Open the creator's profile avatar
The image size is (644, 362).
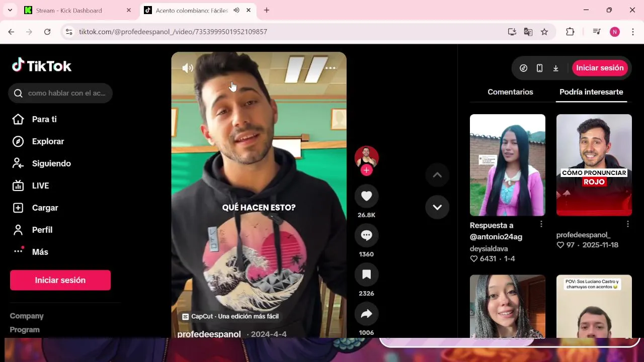pyautogui.click(x=366, y=157)
